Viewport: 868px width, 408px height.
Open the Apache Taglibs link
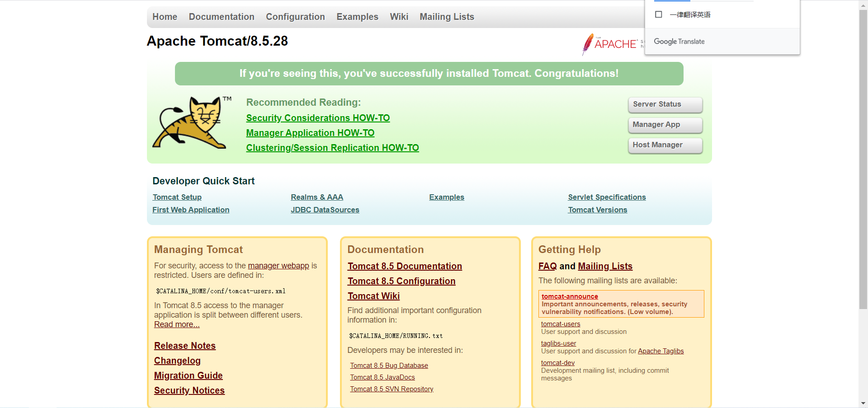660,351
